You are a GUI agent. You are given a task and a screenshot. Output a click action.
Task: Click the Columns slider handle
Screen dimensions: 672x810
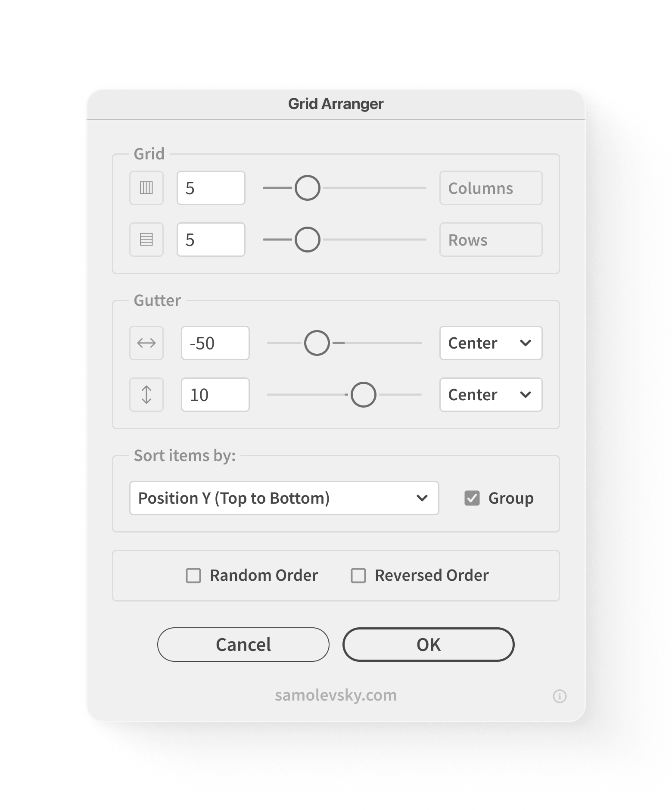(308, 188)
